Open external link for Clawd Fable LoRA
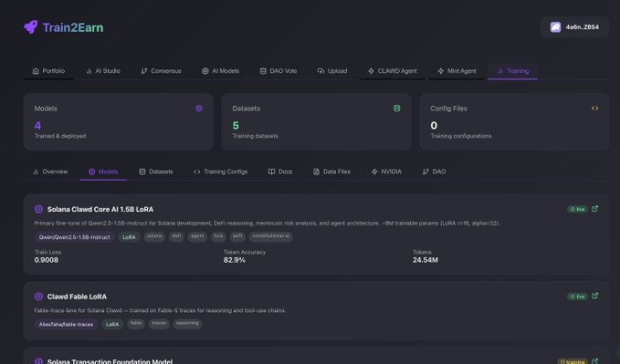This screenshot has width=620, height=364. click(595, 296)
